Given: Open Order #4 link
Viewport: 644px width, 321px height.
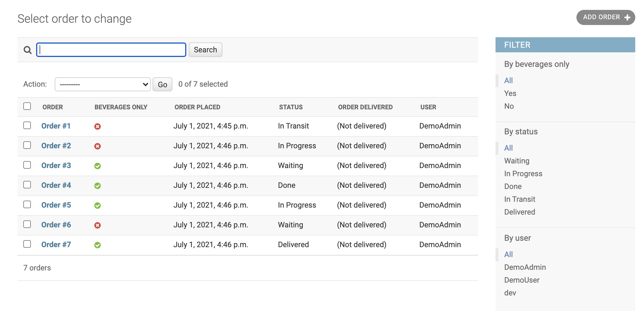Looking at the screenshot, I should [x=56, y=185].
